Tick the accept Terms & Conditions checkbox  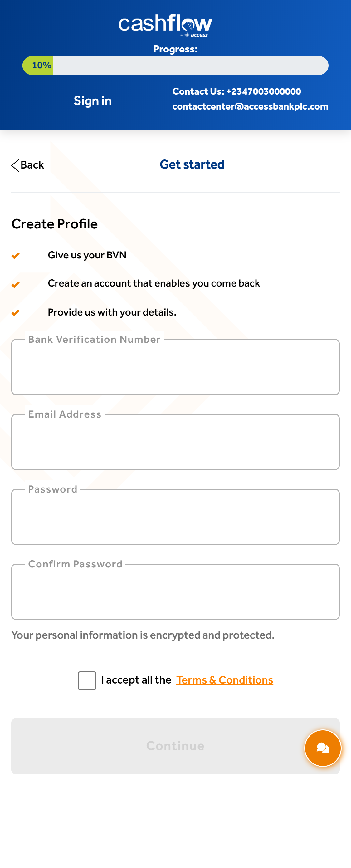pyautogui.click(x=87, y=680)
